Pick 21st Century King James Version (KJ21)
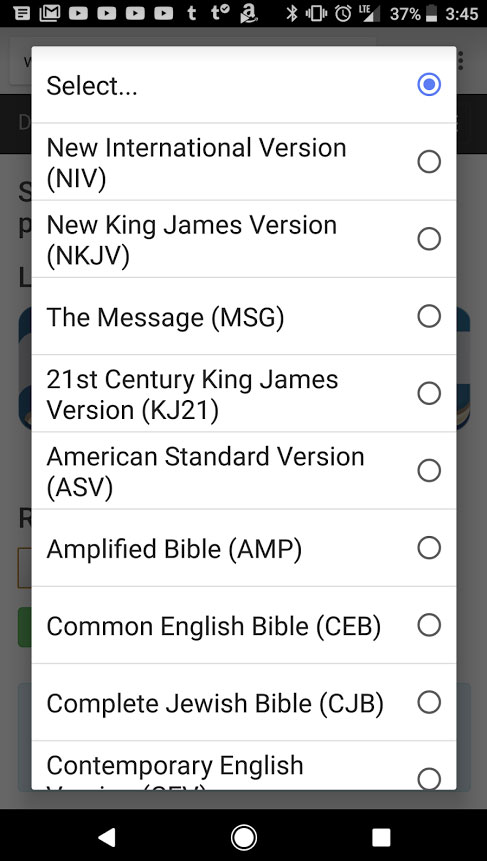Image resolution: width=487 pixels, height=861 pixels. click(x=244, y=393)
